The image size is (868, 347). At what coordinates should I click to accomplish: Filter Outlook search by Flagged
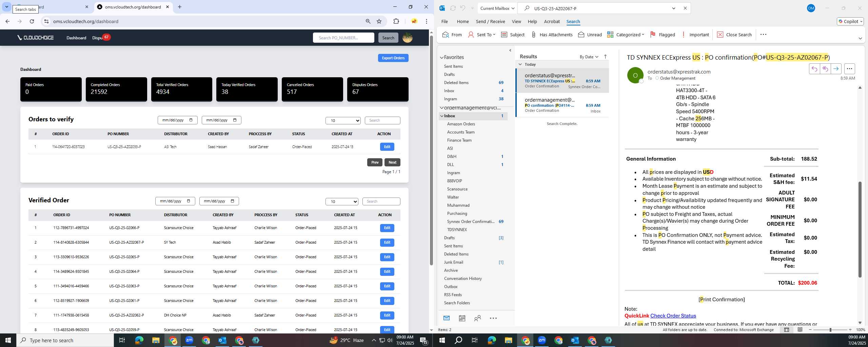click(x=663, y=35)
